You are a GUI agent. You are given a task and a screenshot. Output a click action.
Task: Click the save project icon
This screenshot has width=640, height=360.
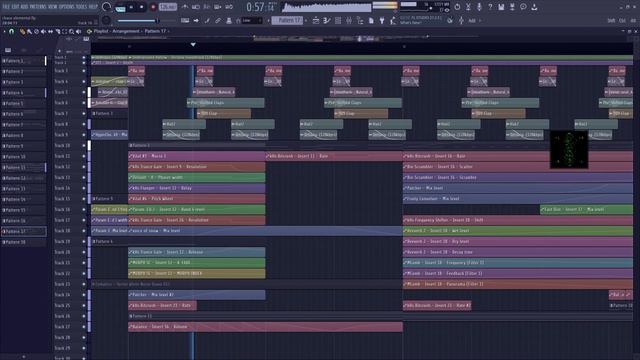pos(501,7)
